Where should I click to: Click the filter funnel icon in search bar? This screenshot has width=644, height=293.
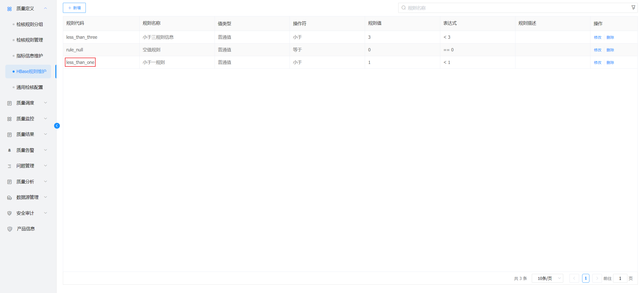click(x=633, y=8)
